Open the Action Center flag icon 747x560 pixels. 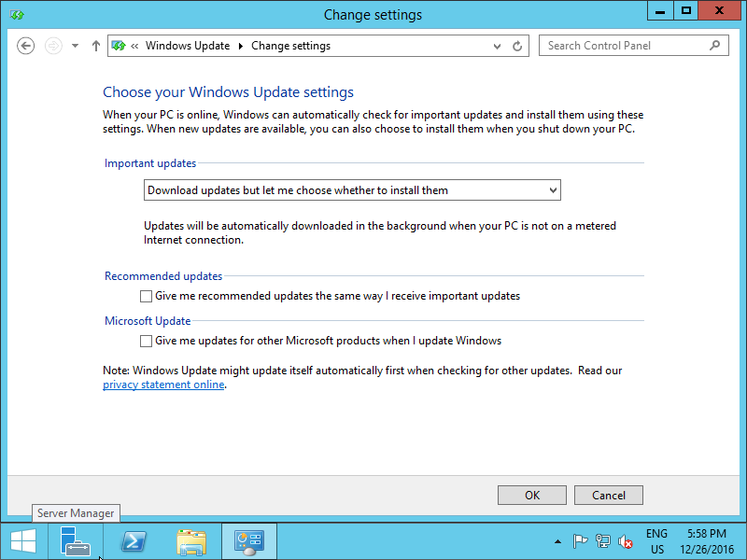pyautogui.click(x=580, y=541)
